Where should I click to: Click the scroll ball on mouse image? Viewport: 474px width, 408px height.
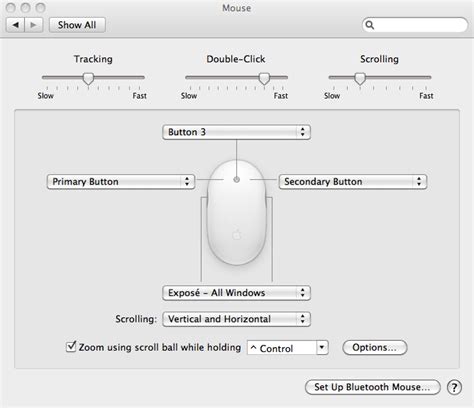(x=236, y=180)
